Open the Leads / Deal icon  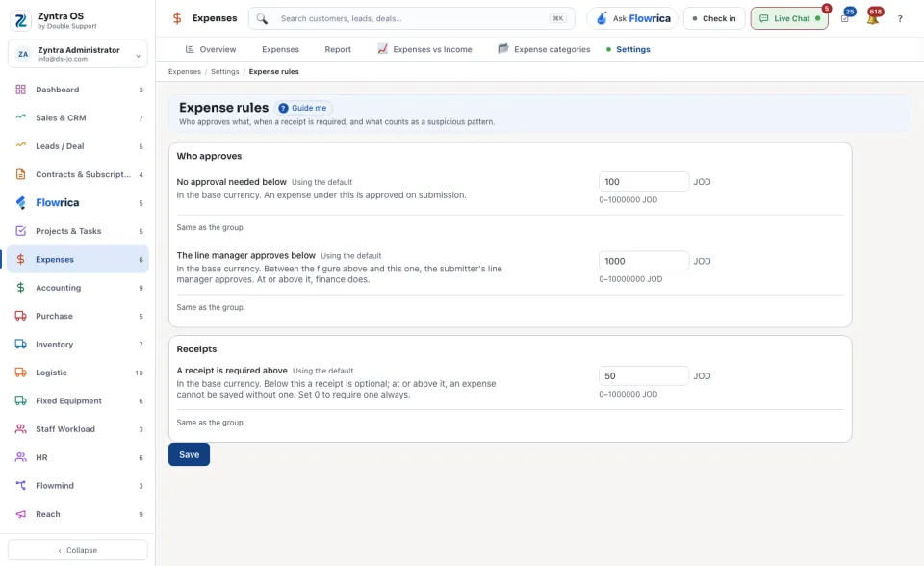[20, 146]
